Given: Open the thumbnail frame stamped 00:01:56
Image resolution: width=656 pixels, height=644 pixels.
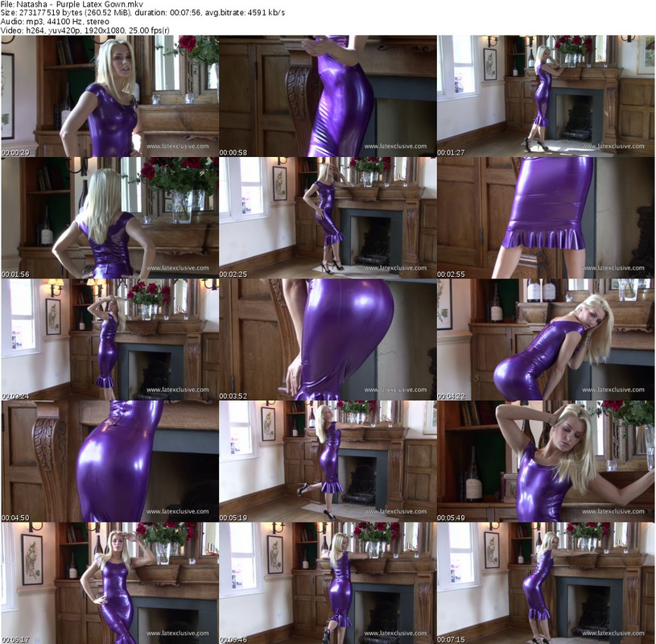Looking at the screenshot, I should 109,218.
